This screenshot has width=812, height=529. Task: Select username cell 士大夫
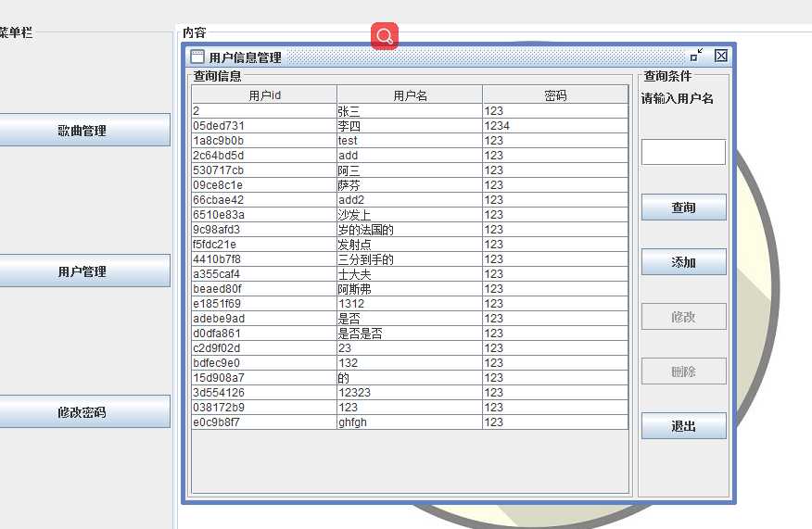coord(410,274)
